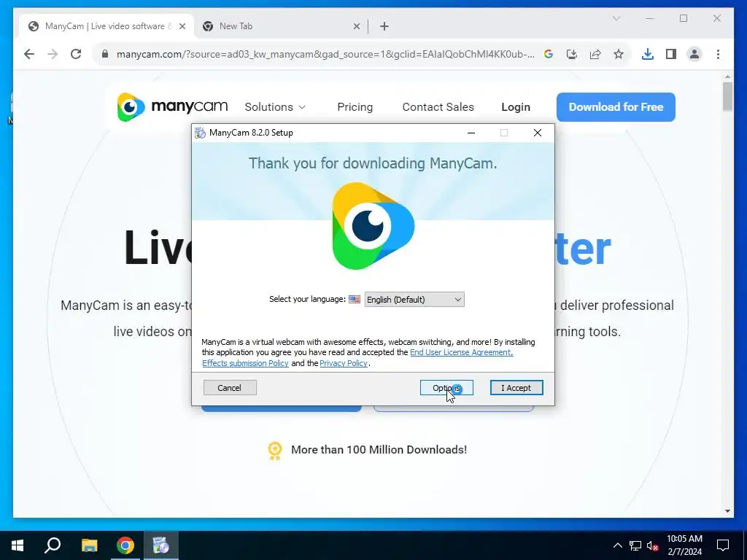Image resolution: width=747 pixels, height=560 pixels.
Task: Open Windows taskbar search
Action: (x=53, y=545)
